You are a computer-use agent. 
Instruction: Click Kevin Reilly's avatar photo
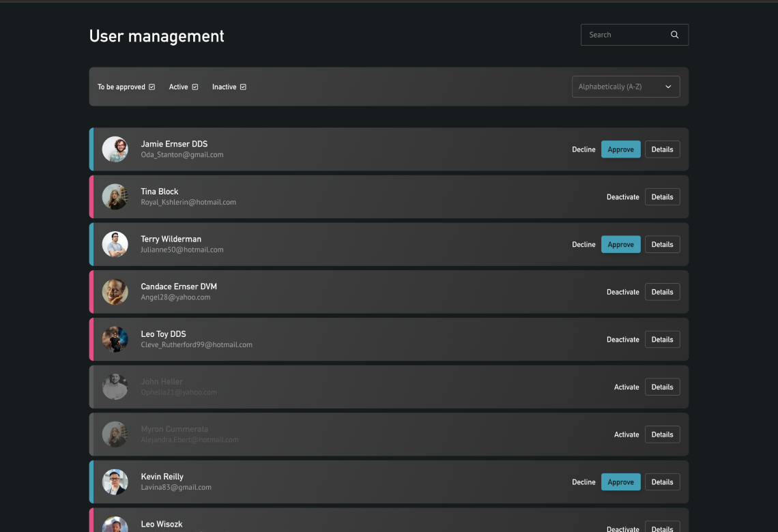[115, 482]
